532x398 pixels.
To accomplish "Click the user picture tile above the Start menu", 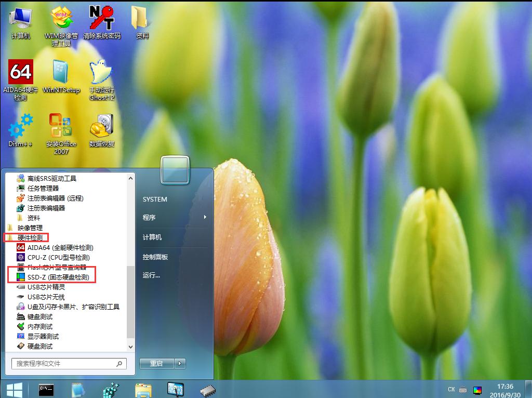I will [175, 170].
